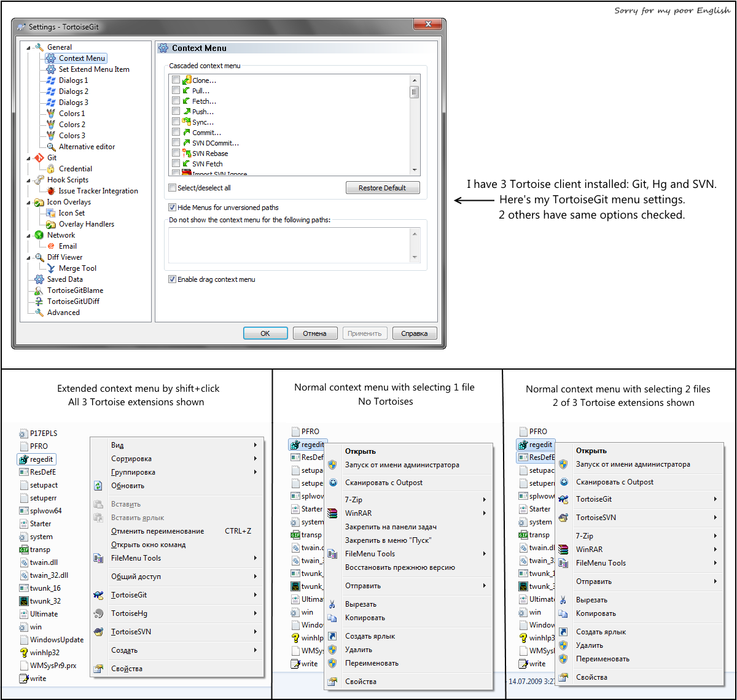Open the Credential settings page
The image size is (737, 700).
pyautogui.click(x=76, y=169)
